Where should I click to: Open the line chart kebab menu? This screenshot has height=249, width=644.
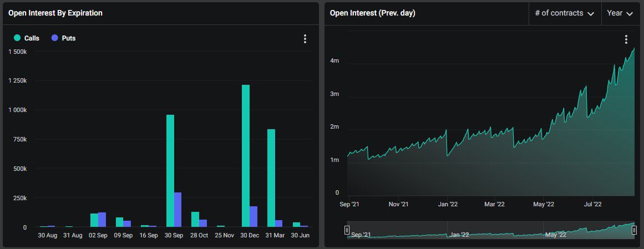tap(626, 39)
